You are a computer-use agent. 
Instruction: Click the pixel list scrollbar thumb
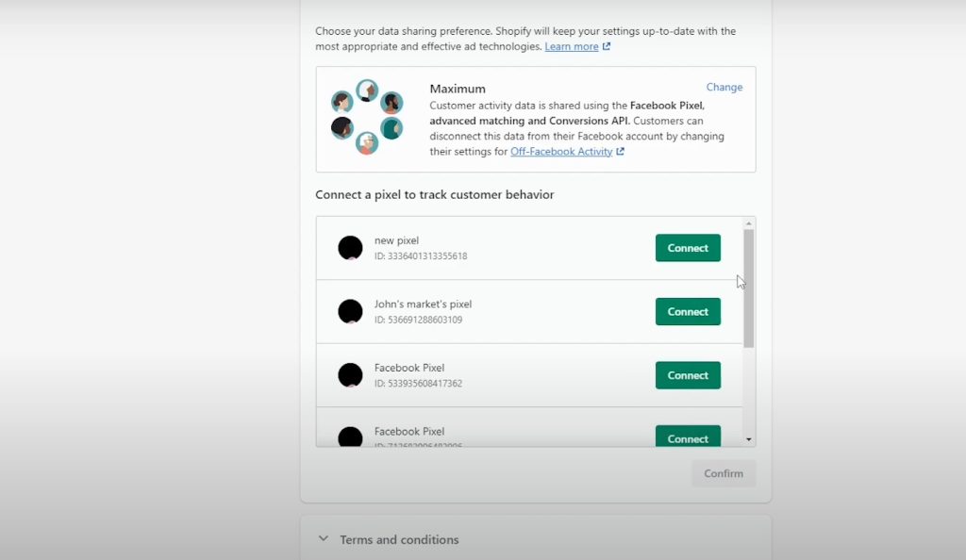pos(749,288)
